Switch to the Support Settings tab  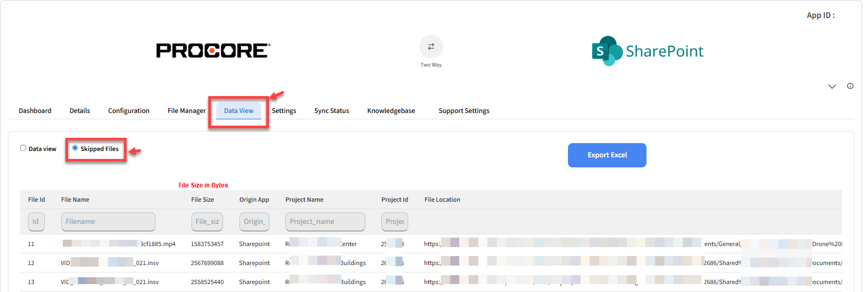click(464, 111)
